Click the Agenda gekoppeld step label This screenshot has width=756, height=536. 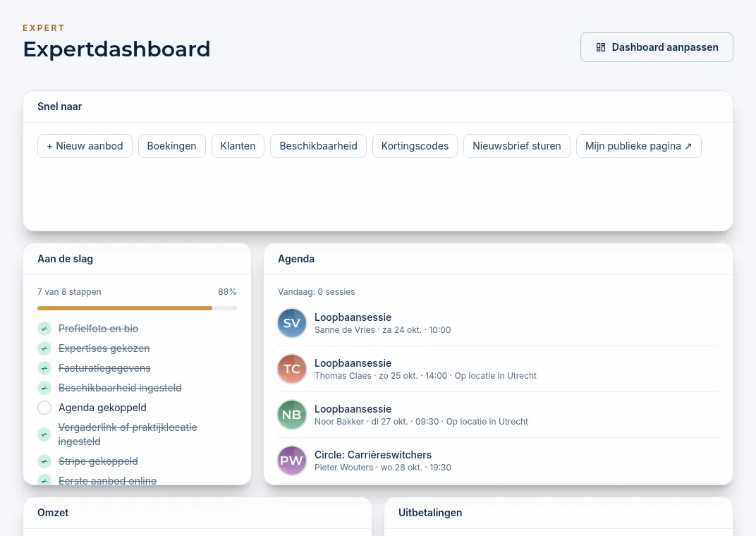click(x=102, y=408)
